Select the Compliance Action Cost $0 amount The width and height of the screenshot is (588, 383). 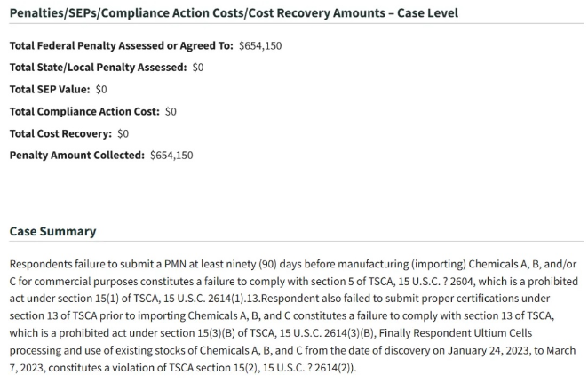[171, 112]
